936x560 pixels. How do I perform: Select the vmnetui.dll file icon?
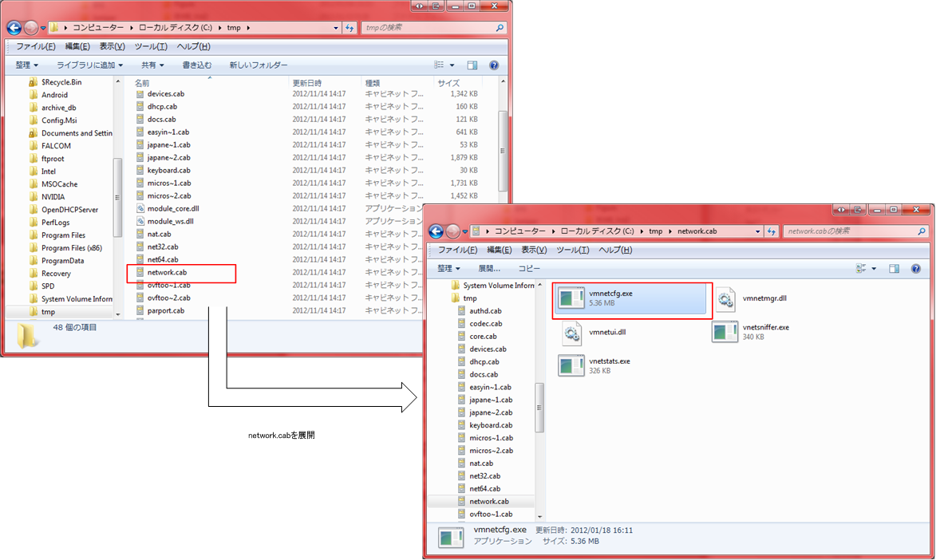pyautogui.click(x=571, y=333)
